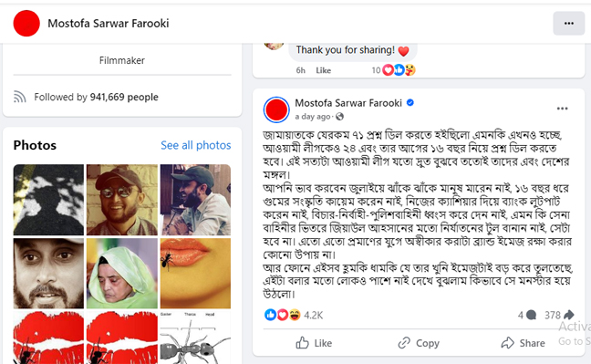Viewport: 591px width, 364px height.
Task: Click the followers RSS feed icon
Action: point(20,97)
